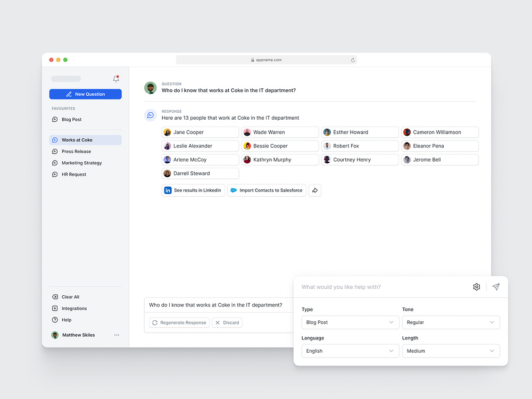Click Regenerate Response button
This screenshot has height=399, width=532.
(x=179, y=323)
